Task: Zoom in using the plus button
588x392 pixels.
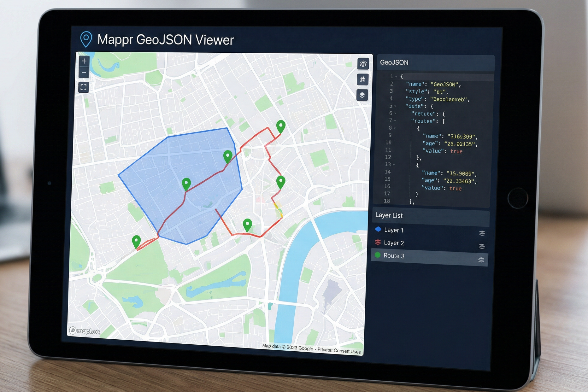Action: click(84, 61)
